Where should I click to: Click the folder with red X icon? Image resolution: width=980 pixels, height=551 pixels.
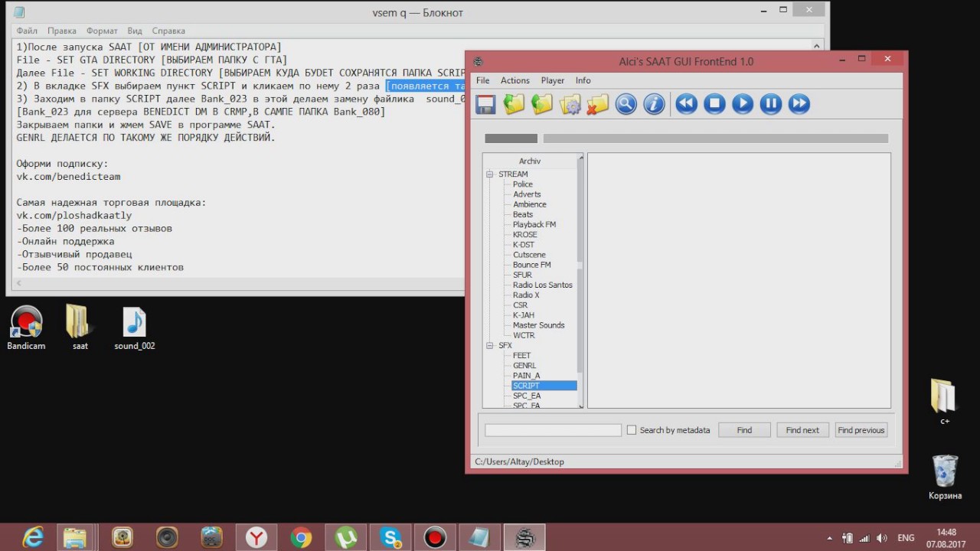[x=597, y=104]
